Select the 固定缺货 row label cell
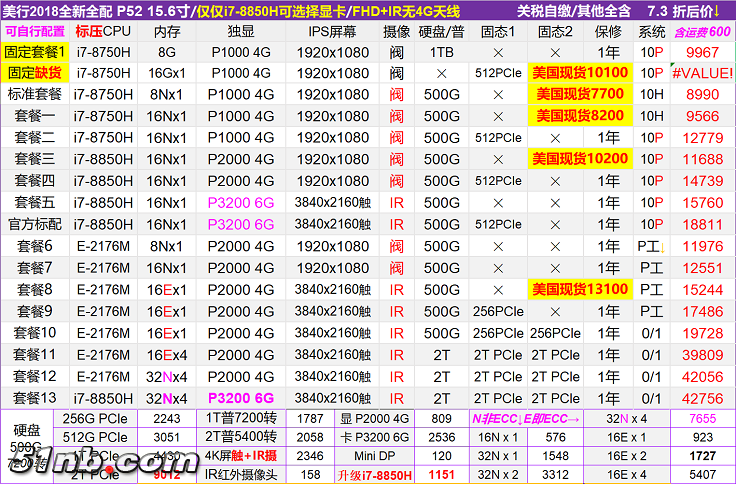The width and height of the screenshot is (736, 484). click(x=35, y=73)
